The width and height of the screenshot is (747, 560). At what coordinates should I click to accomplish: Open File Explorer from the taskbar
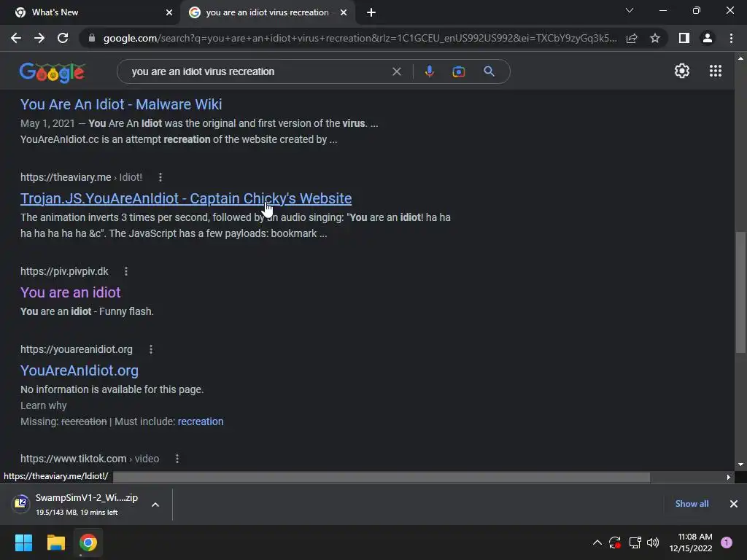[55, 542]
